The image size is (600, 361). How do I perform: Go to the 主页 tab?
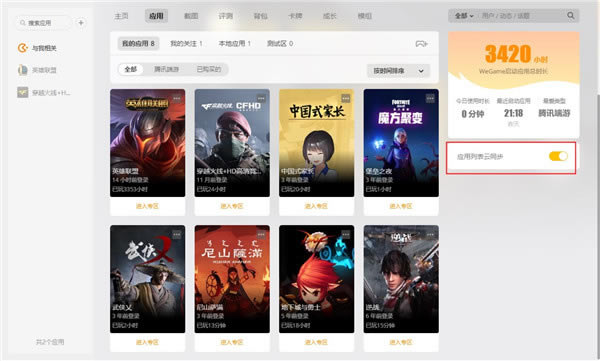pos(121,16)
